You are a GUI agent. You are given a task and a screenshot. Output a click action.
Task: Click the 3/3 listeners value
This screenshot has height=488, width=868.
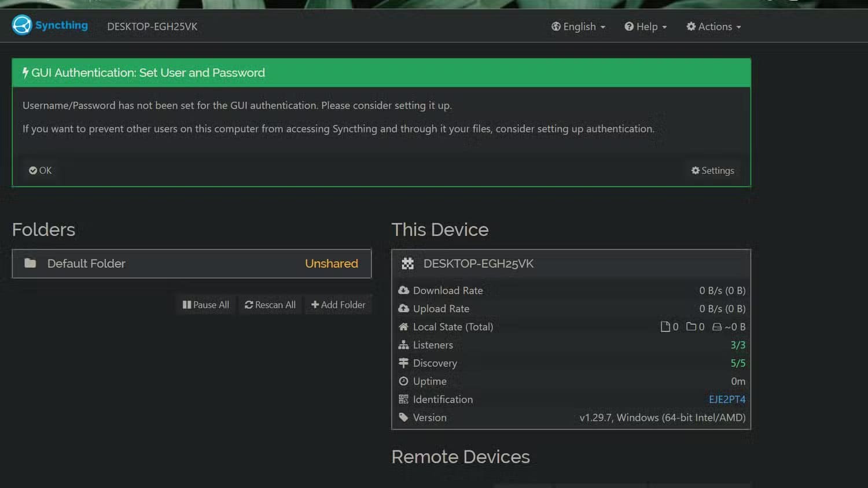[738, 345]
